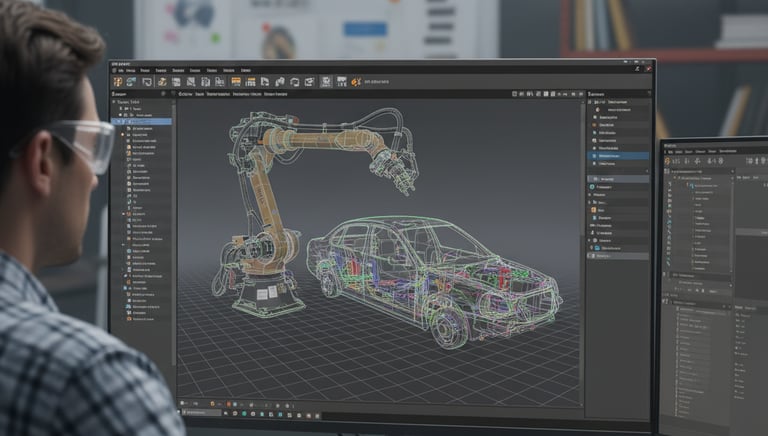Click the first orange table icon in toolbar
This screenshot has width=768, height=436.
pos(236,81)
